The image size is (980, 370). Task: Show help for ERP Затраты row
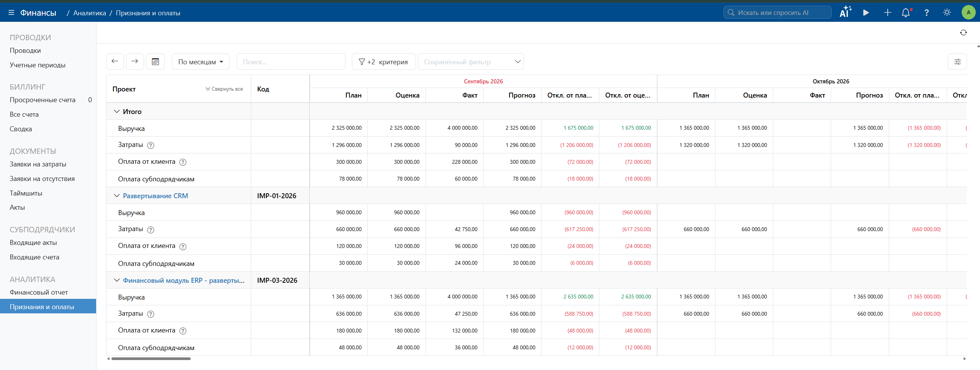coord(151,314)
